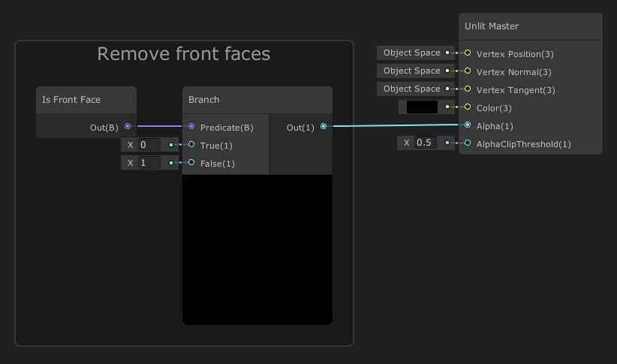Click the Vertex Tangent(3) input port
617x364 pixels.
click(x=468, y=89)
